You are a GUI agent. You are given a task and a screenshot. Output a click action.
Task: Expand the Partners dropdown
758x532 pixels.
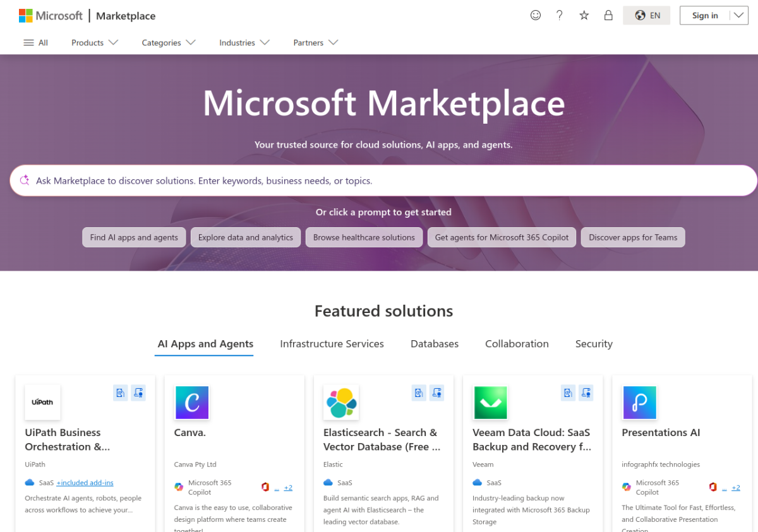(316, 43)
